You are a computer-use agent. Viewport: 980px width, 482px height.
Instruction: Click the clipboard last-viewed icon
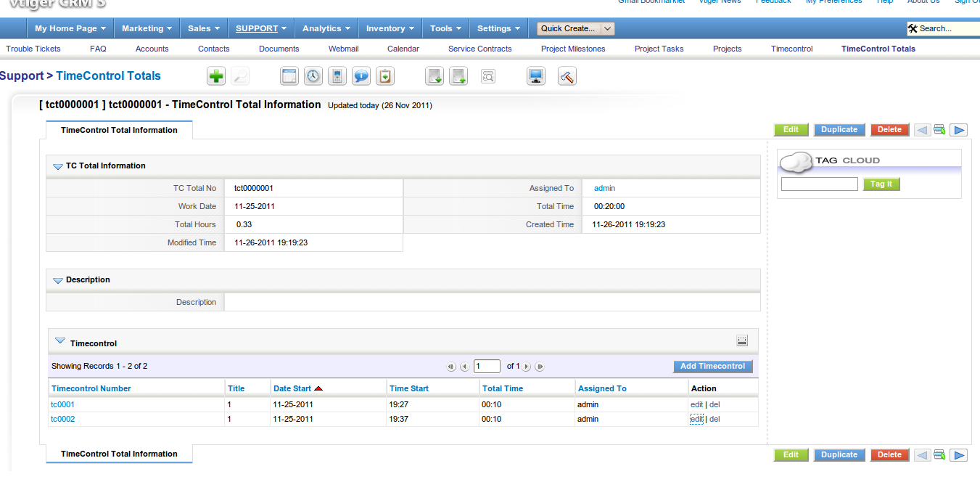click(385, 76)
